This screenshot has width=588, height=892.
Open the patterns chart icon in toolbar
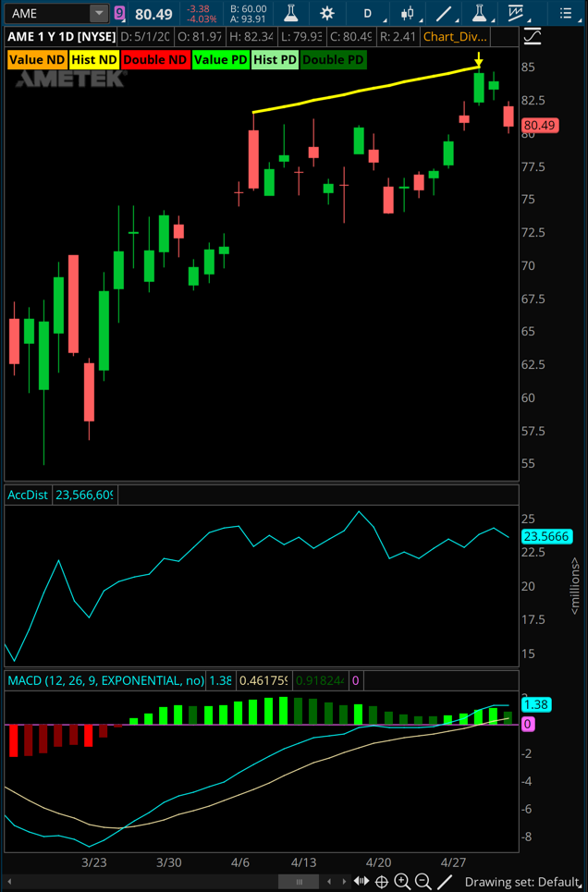coord(516,13)
